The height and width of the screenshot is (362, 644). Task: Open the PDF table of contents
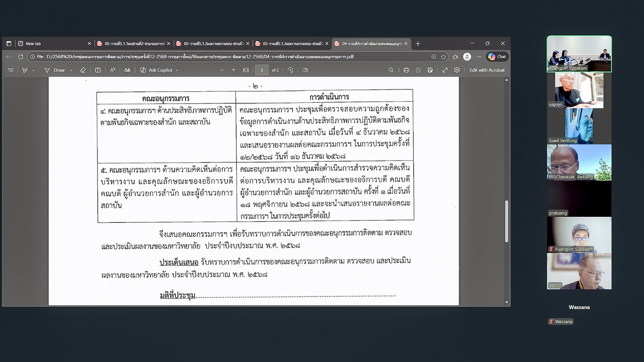(x=11, y=70)
